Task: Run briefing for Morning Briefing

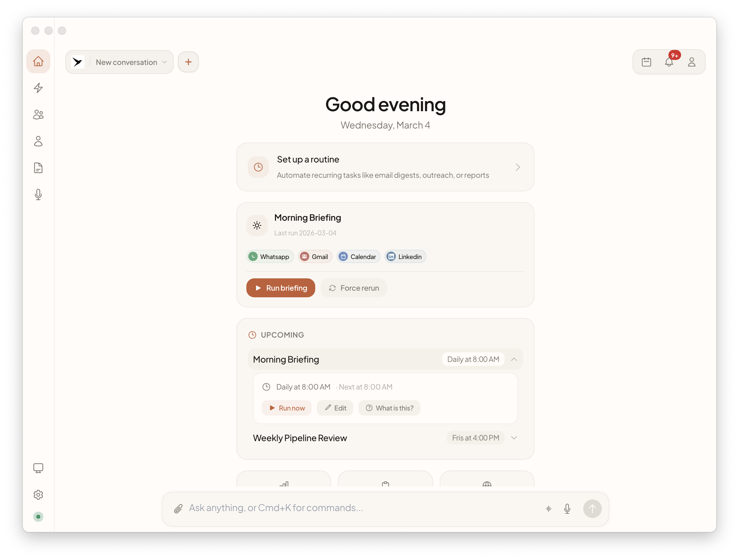Action: pos(280,288)
